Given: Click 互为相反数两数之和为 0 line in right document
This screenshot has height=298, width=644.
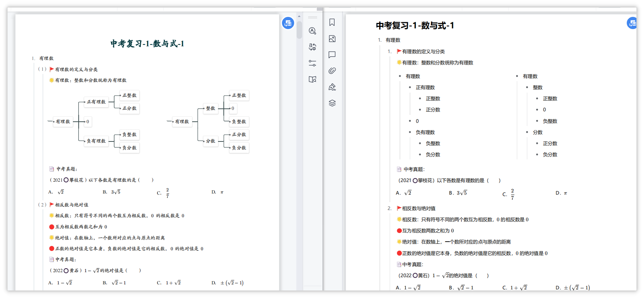Looking at the screenshot, I should [x=425, y=231].
